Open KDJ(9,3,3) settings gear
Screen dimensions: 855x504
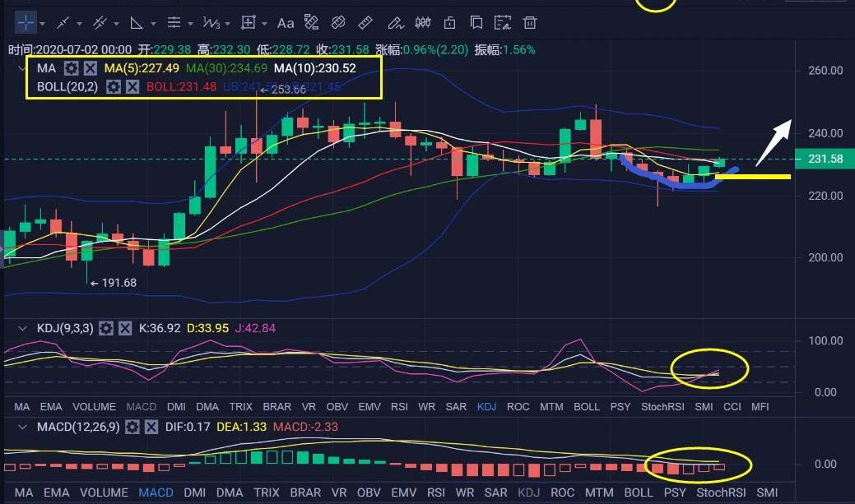click(106, 328)
